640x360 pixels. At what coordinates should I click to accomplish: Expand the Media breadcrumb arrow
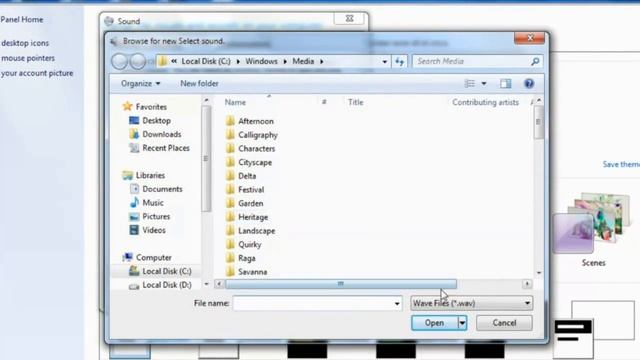coord(322,62)
